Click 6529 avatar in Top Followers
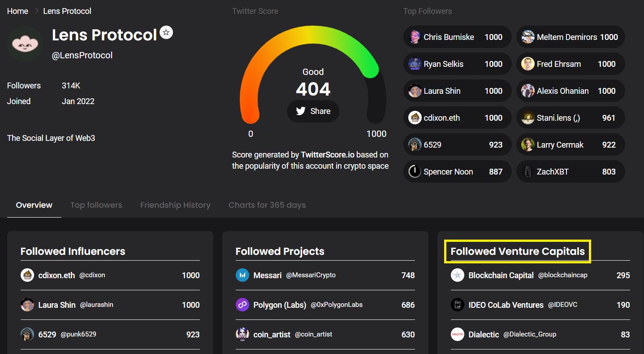Screen dimensions: 644x354 415,145
